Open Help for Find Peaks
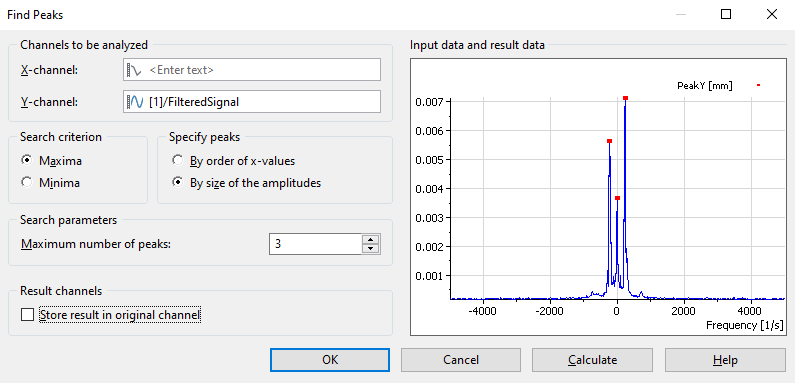Image resolution: width=795 pixels, height=383 pixels. [x=725, y=360]
